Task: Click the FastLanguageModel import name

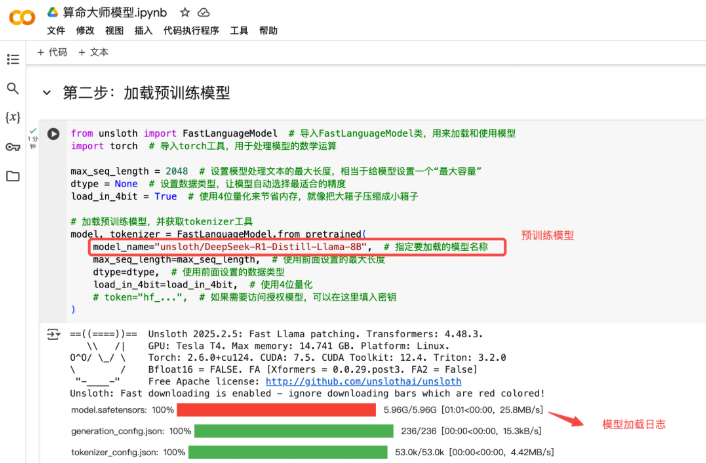Action: tap(230, 133)
